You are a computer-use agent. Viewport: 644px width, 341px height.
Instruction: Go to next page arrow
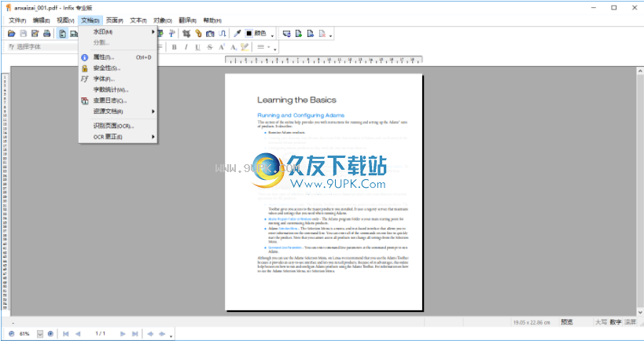[x=123, y=334]
